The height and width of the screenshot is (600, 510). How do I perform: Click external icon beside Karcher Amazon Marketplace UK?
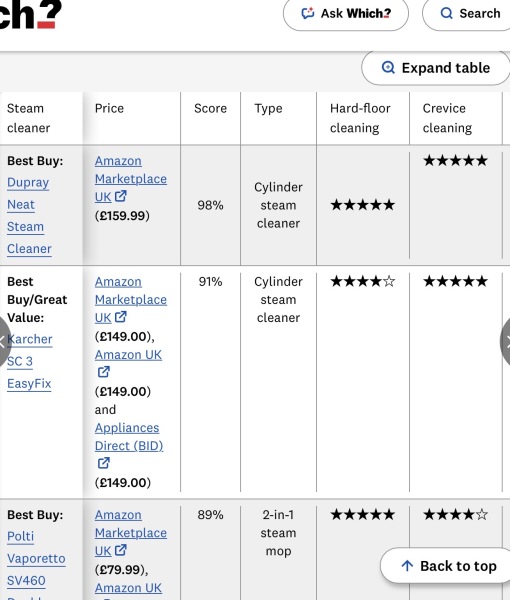pyautogui.click(x=121, y=317)
